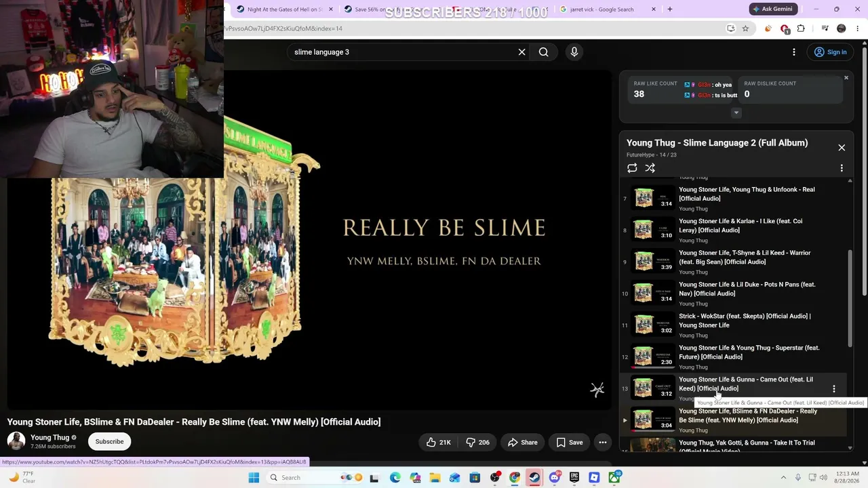The image size is (868, 488).
Task: Open the install app icon in address bar
Action: click(x=730, y=28)
